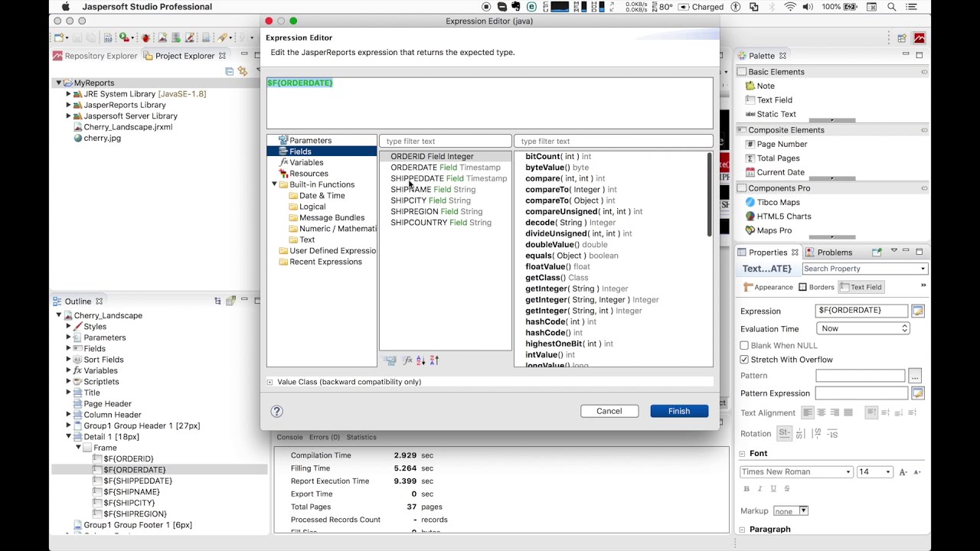Switch to Problems tab

(x=828, y=253)
